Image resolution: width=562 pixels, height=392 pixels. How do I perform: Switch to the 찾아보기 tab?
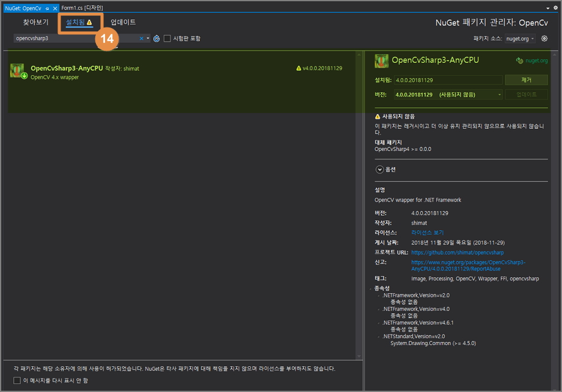[35, 22]
